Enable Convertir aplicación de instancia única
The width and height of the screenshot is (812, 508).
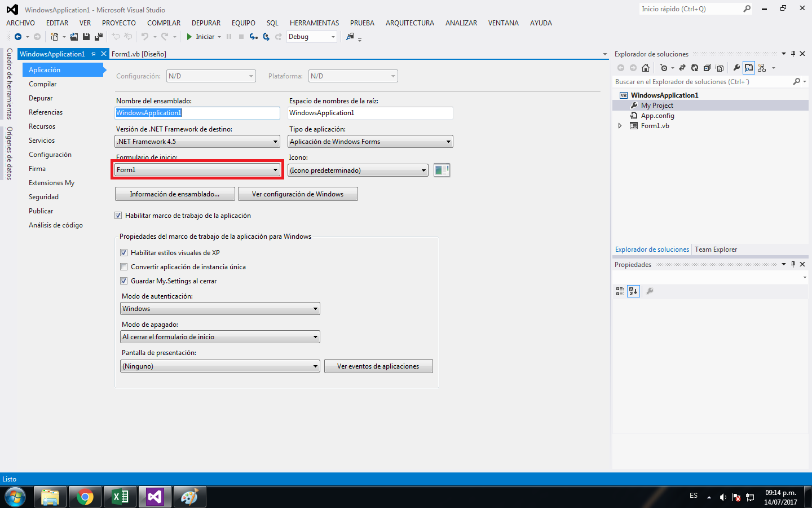pyautogui.click(x=123, y=266)
